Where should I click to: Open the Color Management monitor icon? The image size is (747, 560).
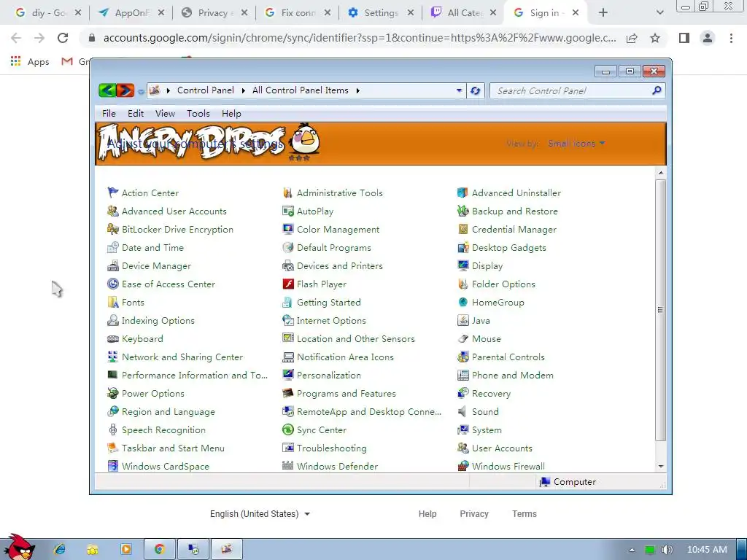[x=287, y=229]
